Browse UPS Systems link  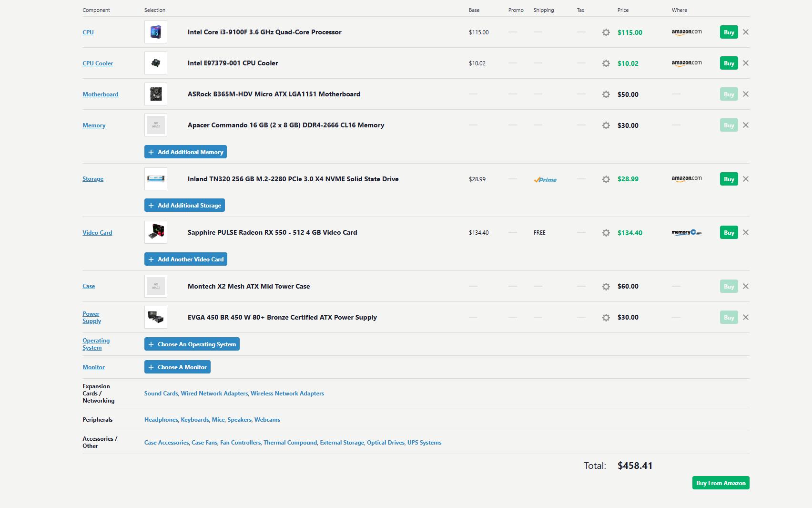click(424, 443)
